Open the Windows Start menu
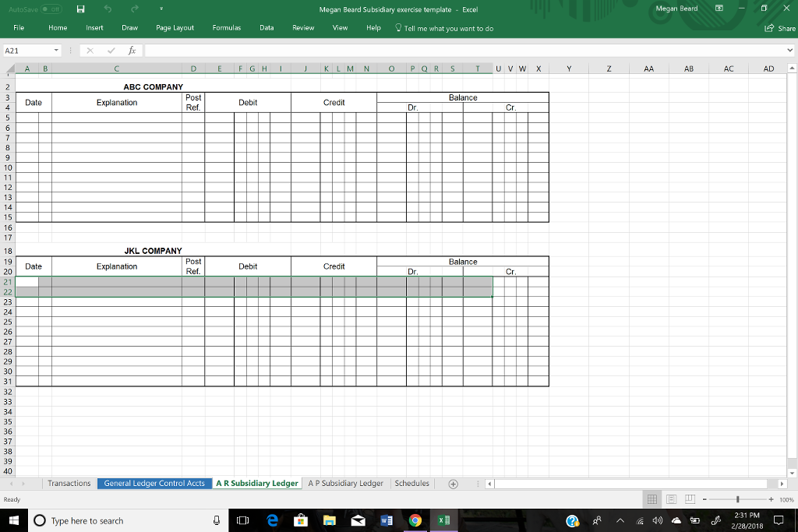This screenshot has height=532, width=798. (x=14, y=520)
